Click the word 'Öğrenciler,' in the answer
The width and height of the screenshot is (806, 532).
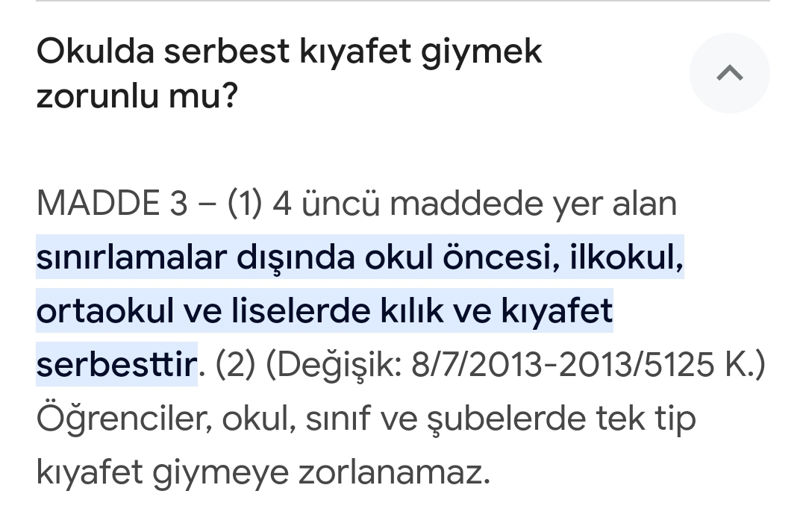tap(125, 419)
